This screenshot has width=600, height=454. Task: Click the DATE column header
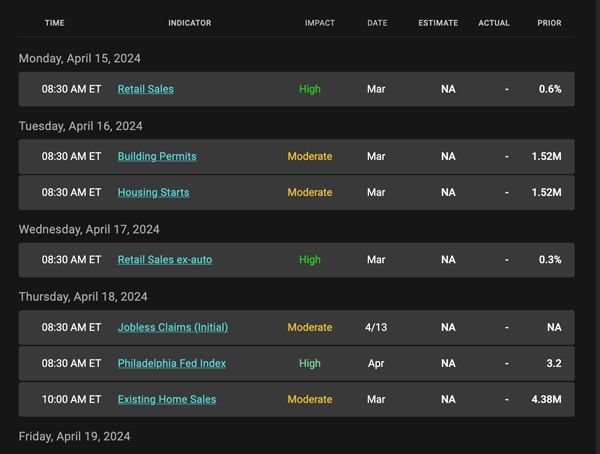coord(377,23)
